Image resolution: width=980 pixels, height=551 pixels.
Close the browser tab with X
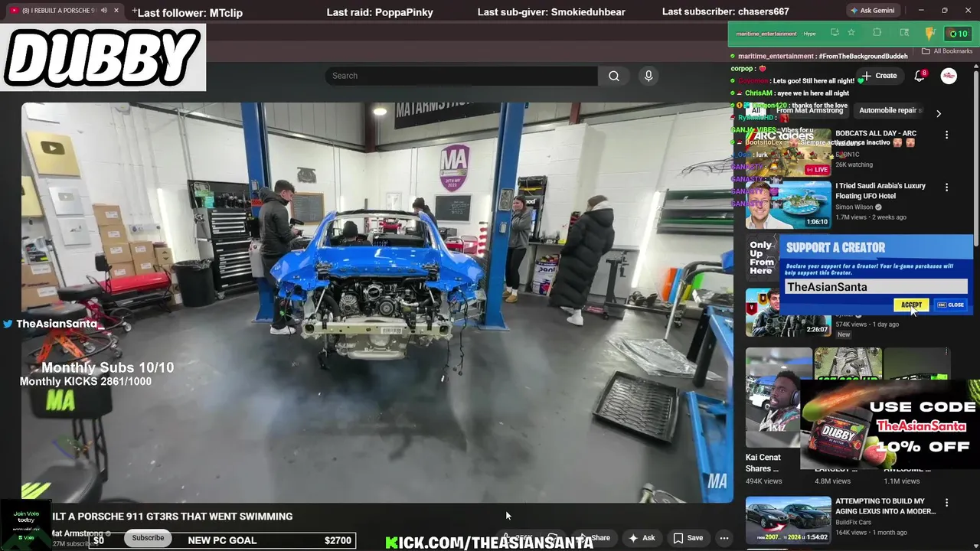pyautogui.click(x=116, y=11)
